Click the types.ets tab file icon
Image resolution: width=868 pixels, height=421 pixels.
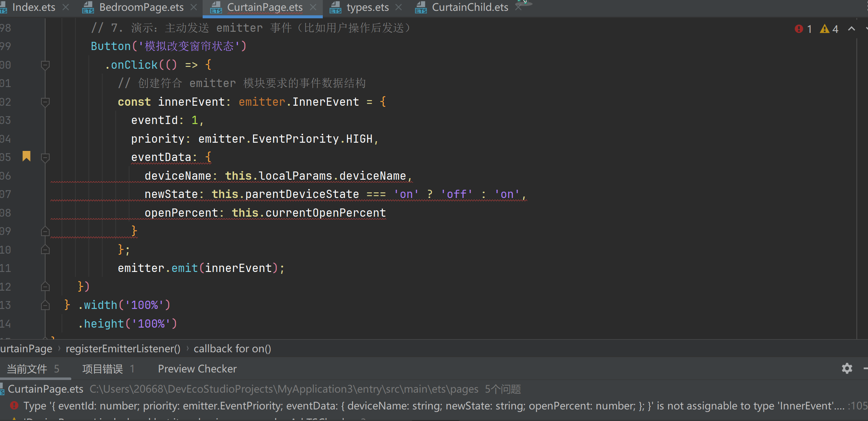(x=335, y=7)
